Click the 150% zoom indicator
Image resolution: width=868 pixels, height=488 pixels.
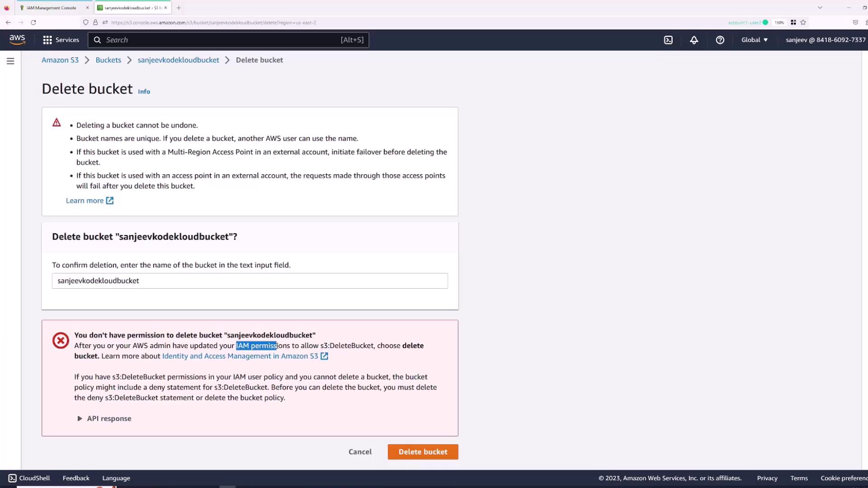(779, 22)
